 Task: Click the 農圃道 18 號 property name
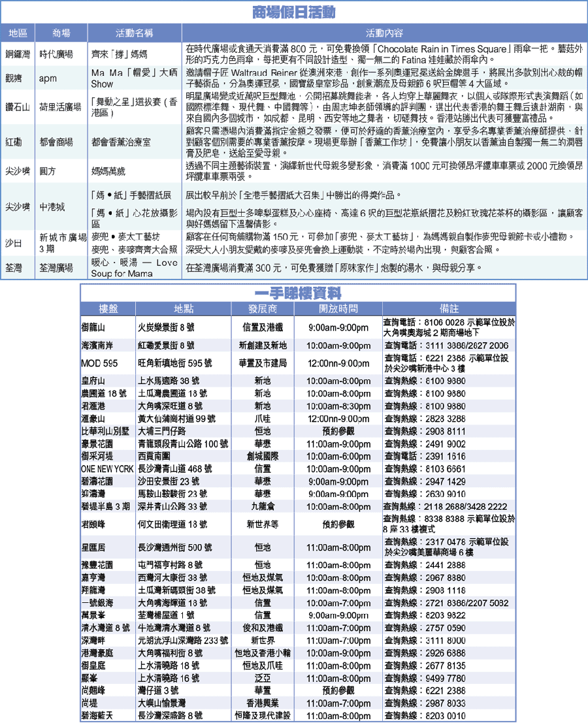coord(104,393)
